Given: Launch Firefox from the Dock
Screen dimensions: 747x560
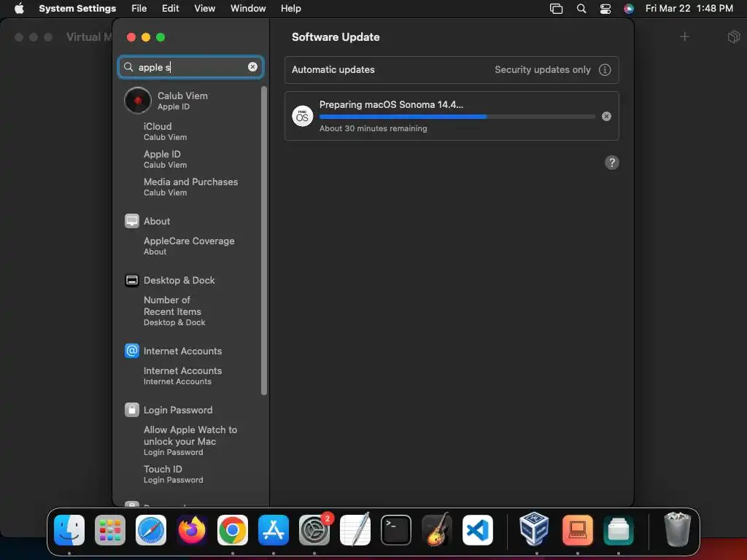Looking at the screenshot, I should [x=192, y=530].
